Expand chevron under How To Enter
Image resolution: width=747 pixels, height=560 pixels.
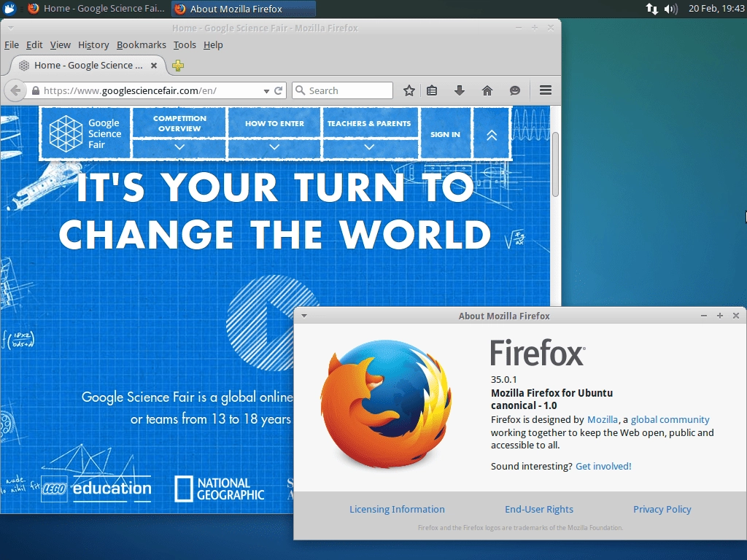(274, 147)
